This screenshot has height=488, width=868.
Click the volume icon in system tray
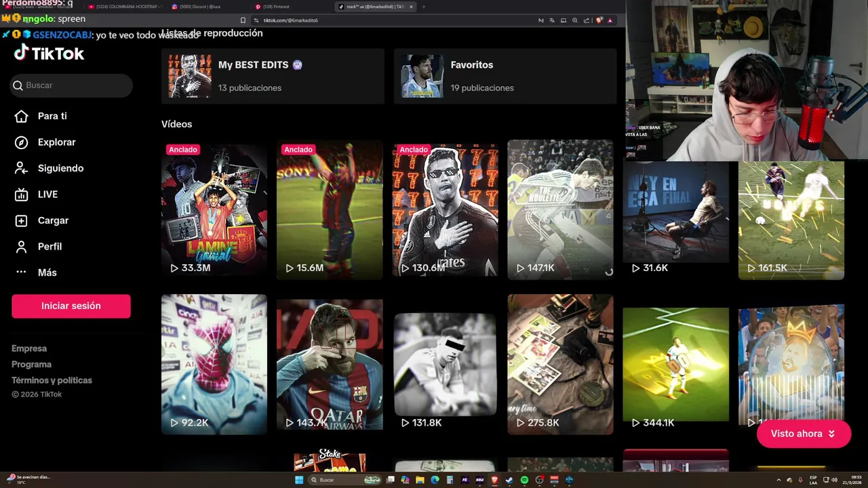coord(834,480)
